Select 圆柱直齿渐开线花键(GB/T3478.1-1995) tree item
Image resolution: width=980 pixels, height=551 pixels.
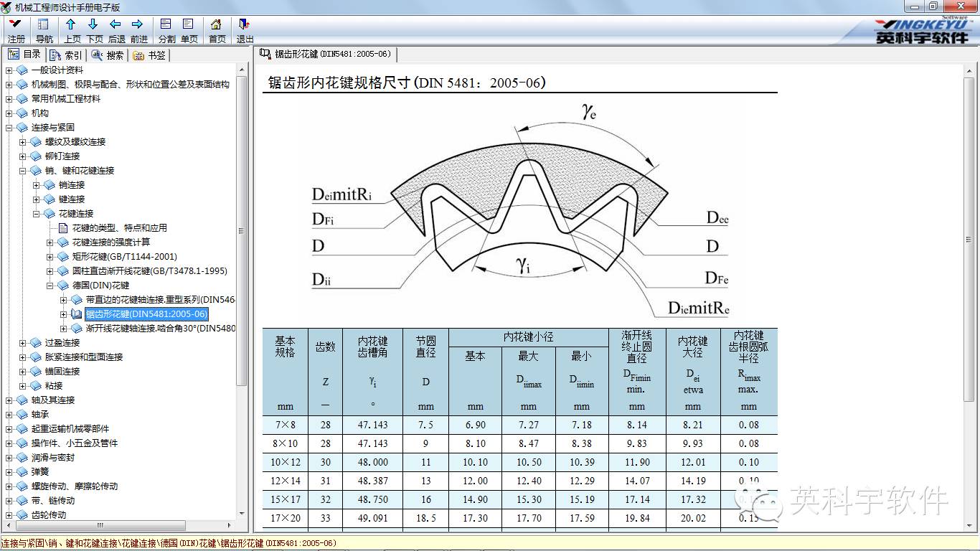(150, 271)
